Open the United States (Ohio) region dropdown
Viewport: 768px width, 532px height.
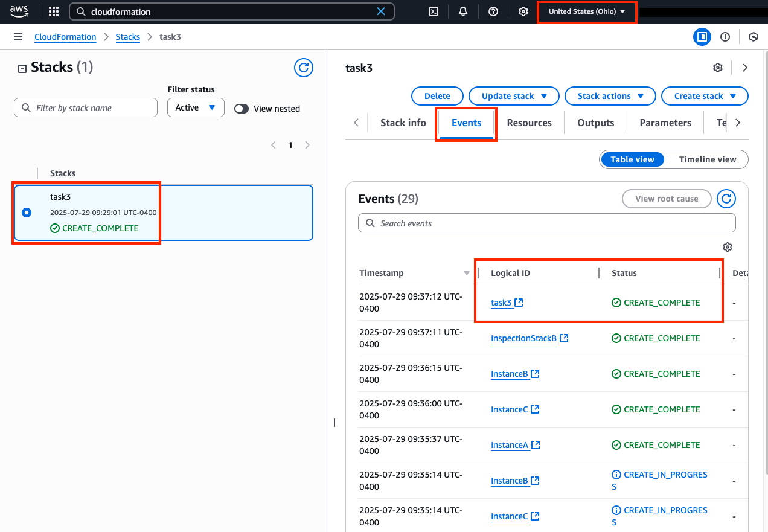click(x=587, y=11)
